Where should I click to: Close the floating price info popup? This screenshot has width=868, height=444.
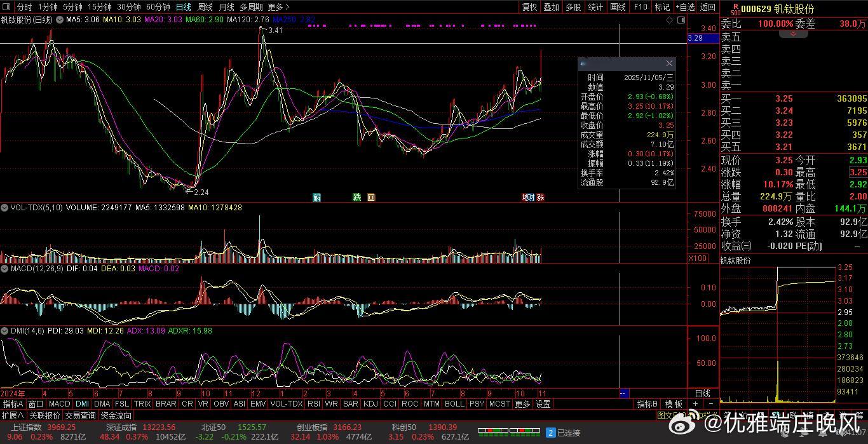[x=669, y=64]
